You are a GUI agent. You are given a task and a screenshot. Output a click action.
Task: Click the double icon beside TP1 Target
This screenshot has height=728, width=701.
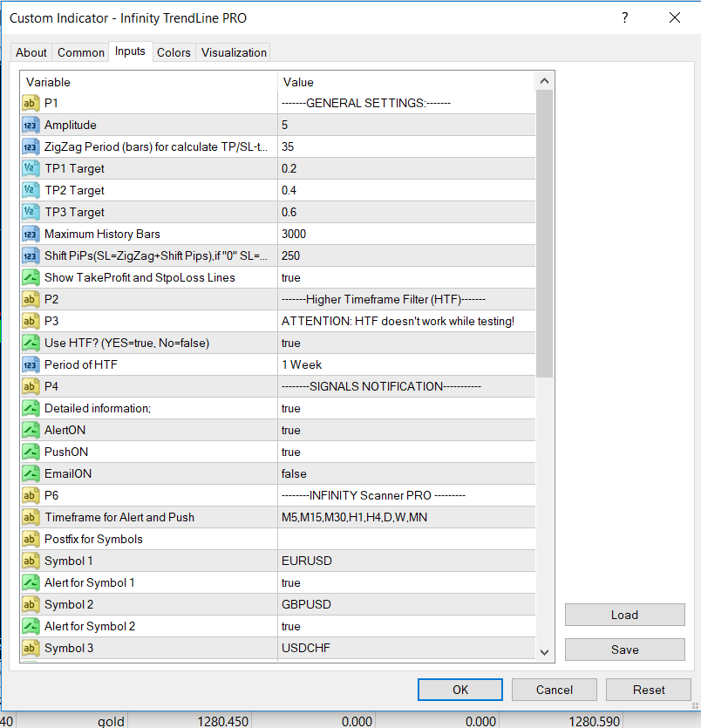[x=31, y=168]
